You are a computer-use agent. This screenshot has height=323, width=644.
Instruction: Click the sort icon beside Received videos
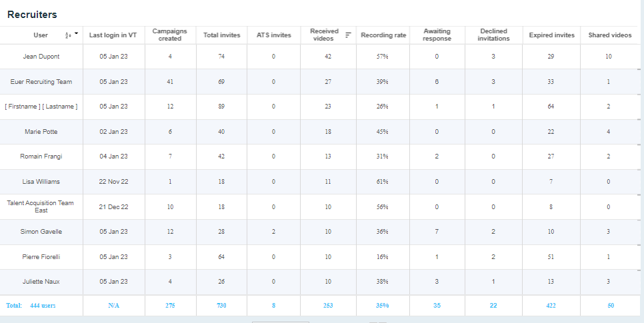pos(348,35)
